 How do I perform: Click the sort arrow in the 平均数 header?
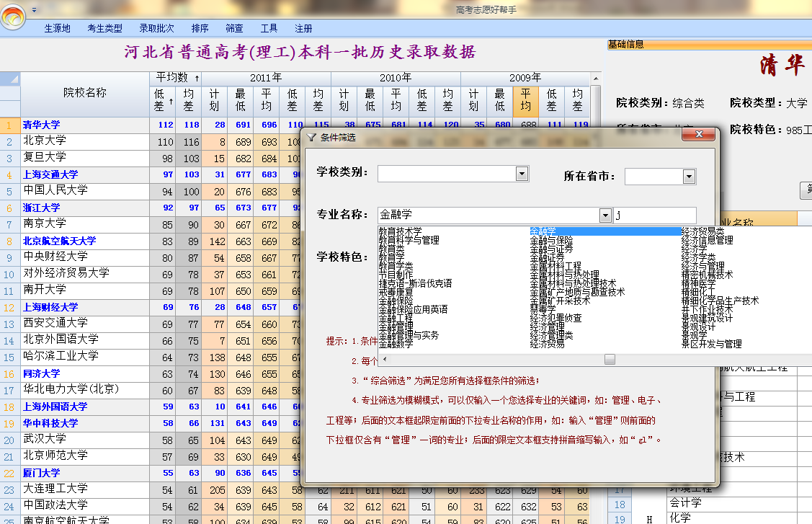pyautogui.click(x=197, y=79)
